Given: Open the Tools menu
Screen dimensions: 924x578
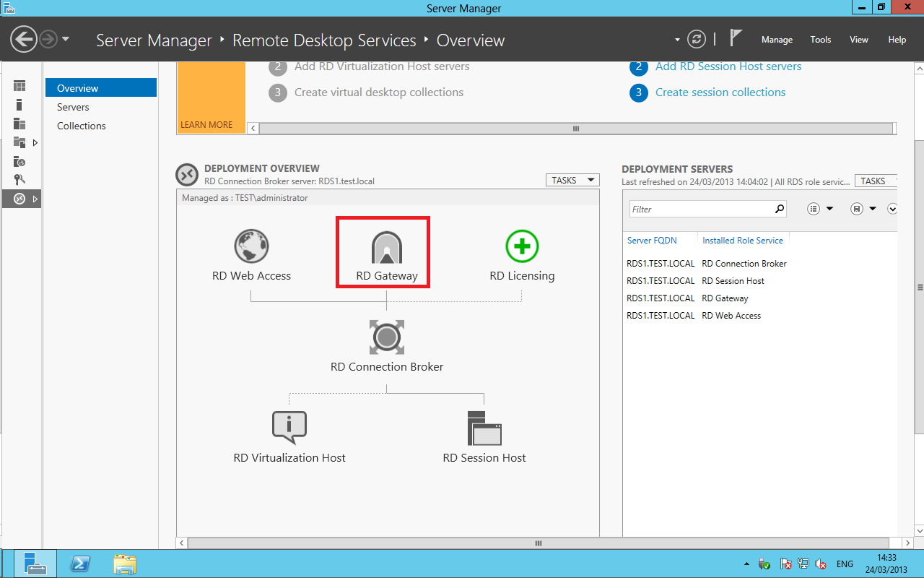Looking at the screenshot, I should (x=821, y=40).
